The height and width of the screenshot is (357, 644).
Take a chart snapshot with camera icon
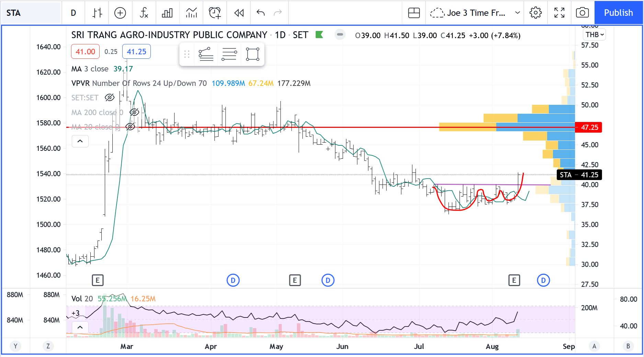(582, 13)
